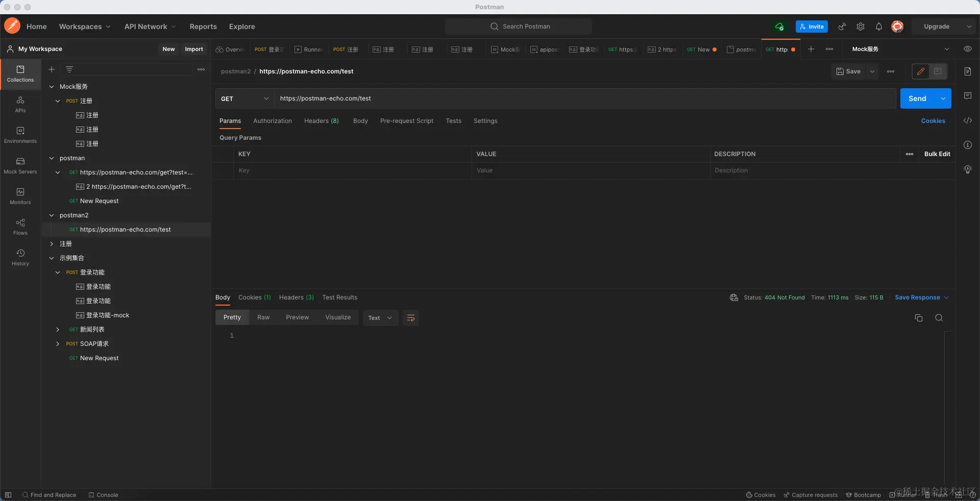980x501 pixels.
Task: Collapse the Mock服务 collection
Action: click(52, 87)
